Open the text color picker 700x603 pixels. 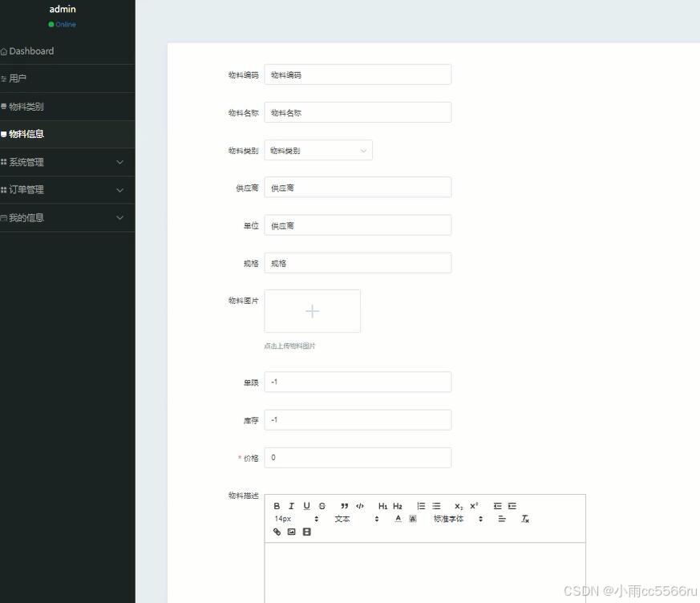coord(399,519)
